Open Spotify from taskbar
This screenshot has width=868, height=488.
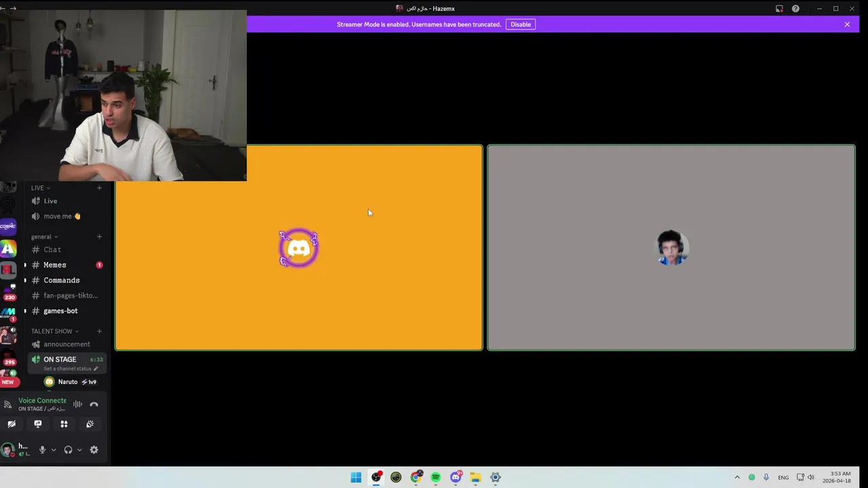[435, 477]
